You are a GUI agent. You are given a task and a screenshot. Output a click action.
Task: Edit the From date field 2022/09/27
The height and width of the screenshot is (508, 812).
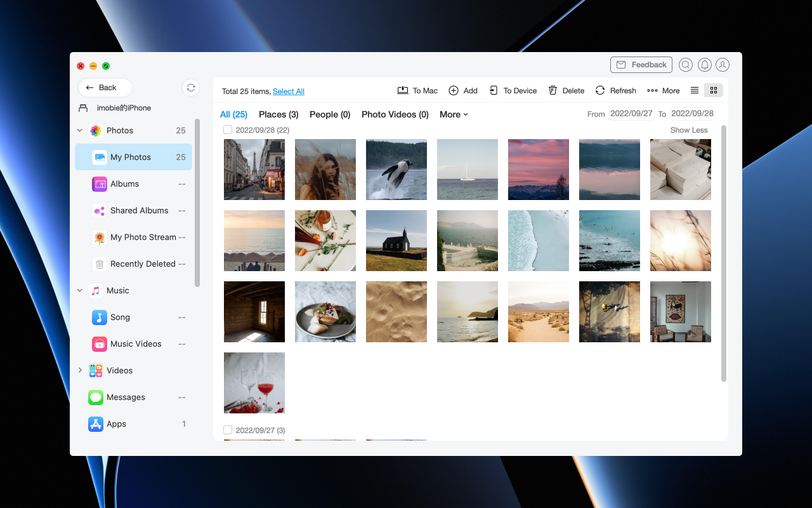(631, 114)
